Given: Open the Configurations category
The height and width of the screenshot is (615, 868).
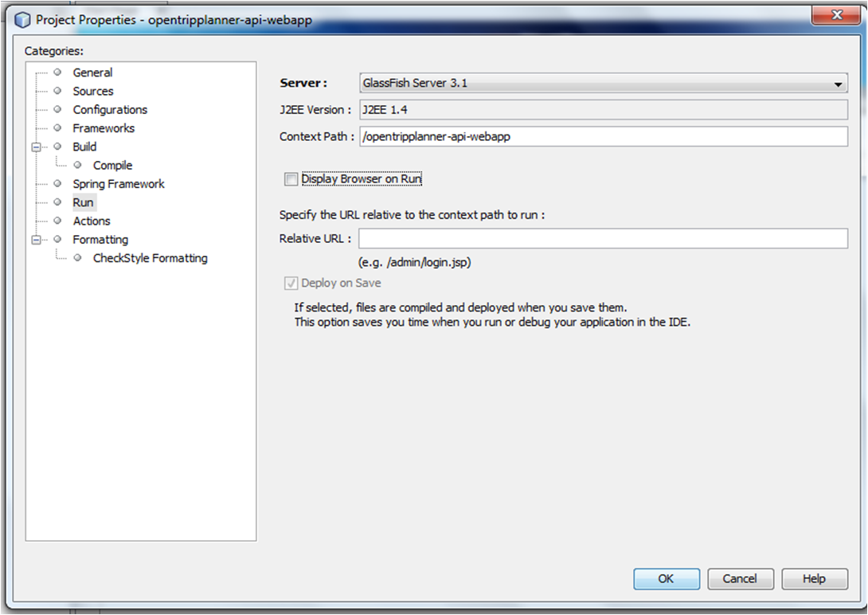Looking at the screenshot, I should 110,109.
